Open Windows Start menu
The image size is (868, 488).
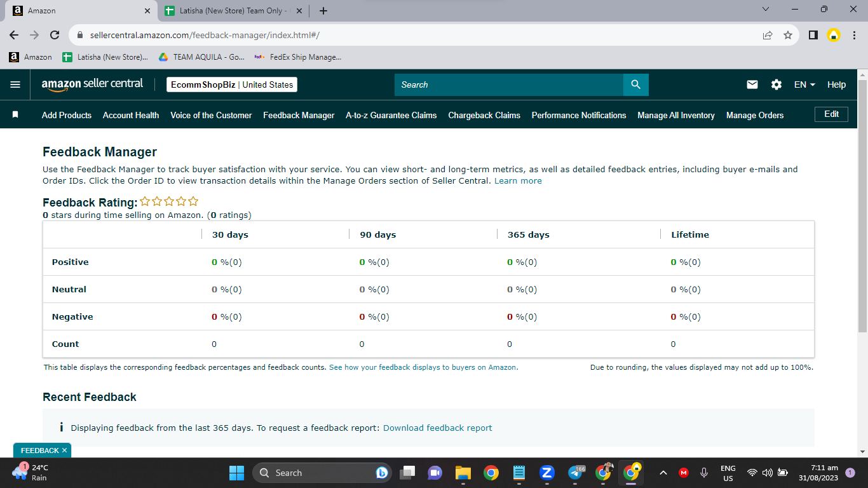(x=236, y=473)
